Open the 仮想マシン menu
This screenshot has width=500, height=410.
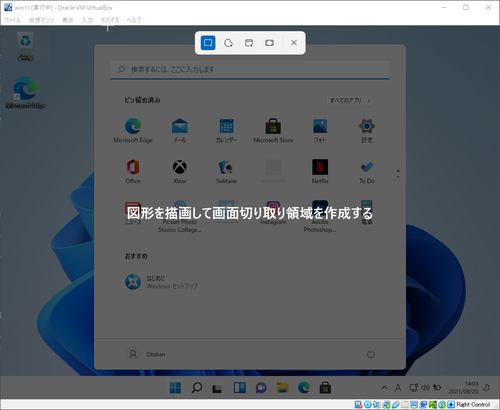pyautogui.click(x=41, y=20)
